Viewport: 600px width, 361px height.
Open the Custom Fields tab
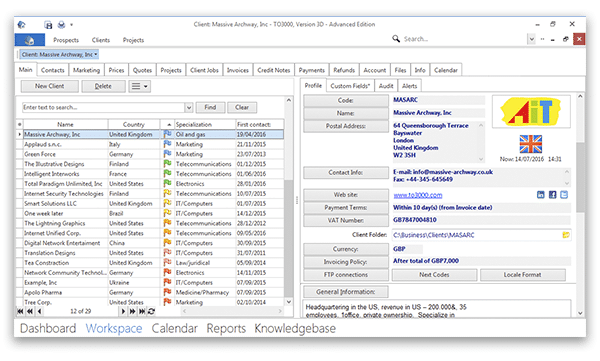[x=350, y=86]
